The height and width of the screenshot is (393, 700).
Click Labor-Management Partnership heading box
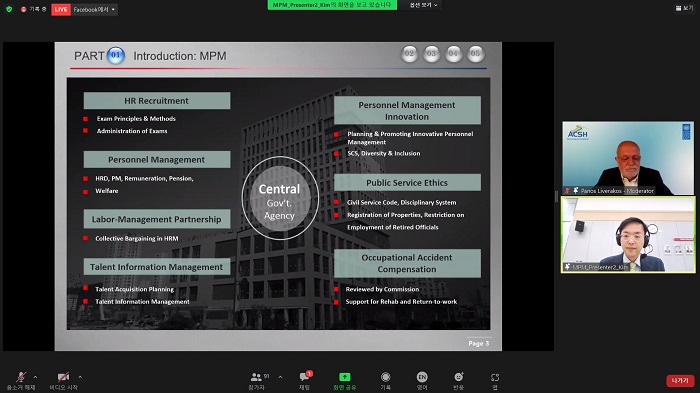click(157, 219)
